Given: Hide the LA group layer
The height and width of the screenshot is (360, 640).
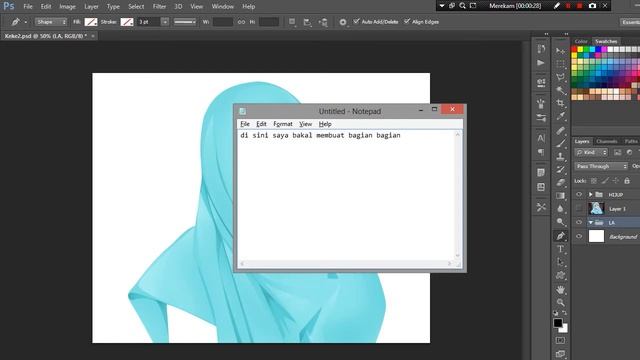Looking at the screenshot, I should 579,222.
